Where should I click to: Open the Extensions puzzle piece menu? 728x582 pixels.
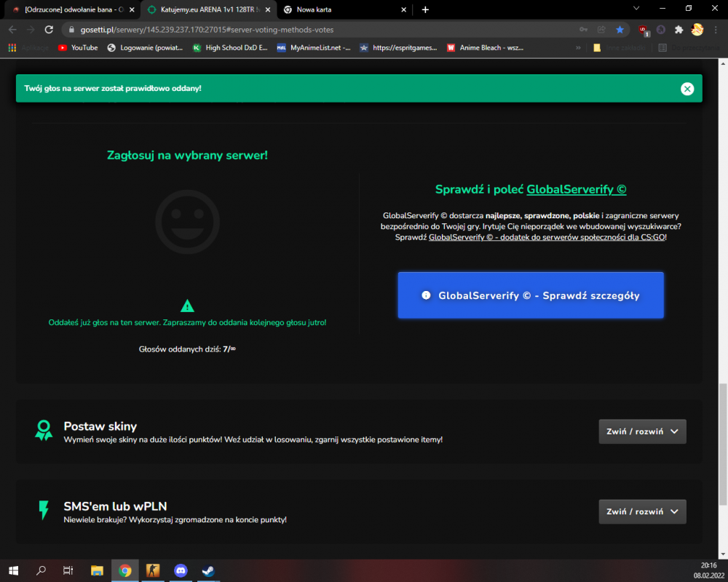tap(678, 30)
